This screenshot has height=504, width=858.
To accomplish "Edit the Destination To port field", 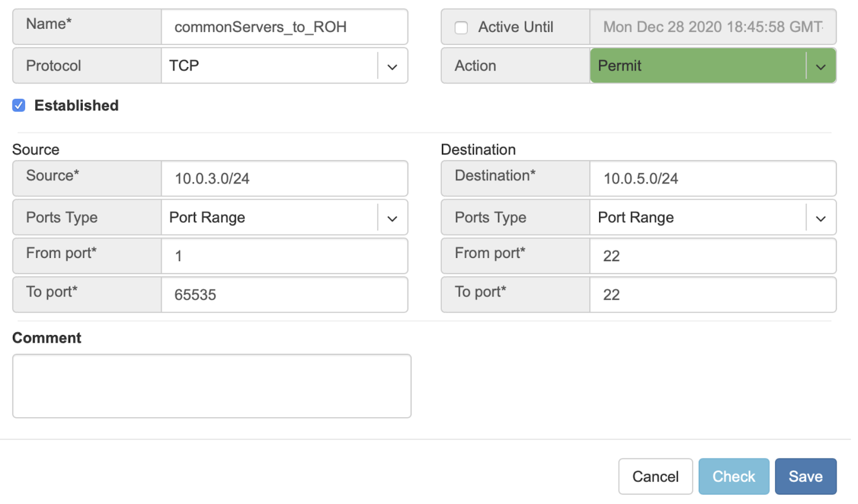I will click(712, 295).
